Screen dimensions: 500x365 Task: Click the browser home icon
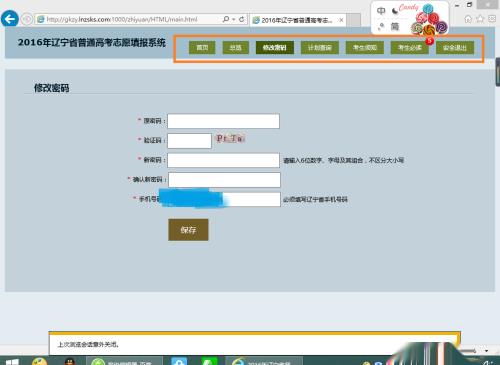tap(468, 19)
